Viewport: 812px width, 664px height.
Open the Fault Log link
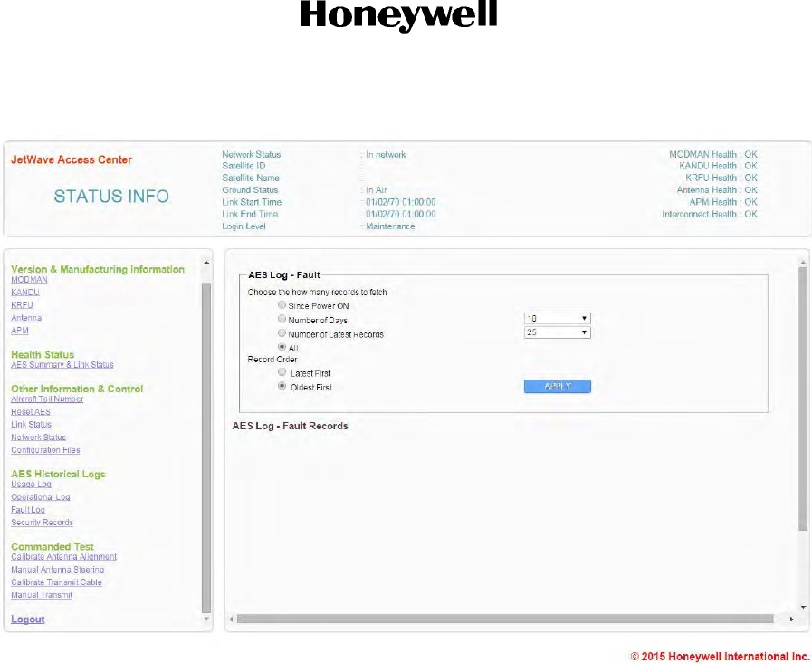point(28,509)
